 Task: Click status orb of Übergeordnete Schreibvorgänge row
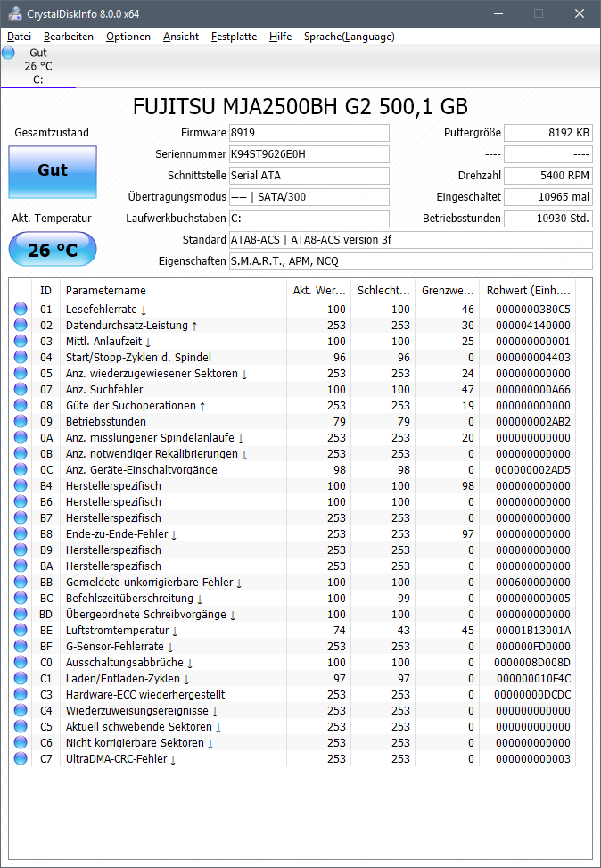coord(21,614)
